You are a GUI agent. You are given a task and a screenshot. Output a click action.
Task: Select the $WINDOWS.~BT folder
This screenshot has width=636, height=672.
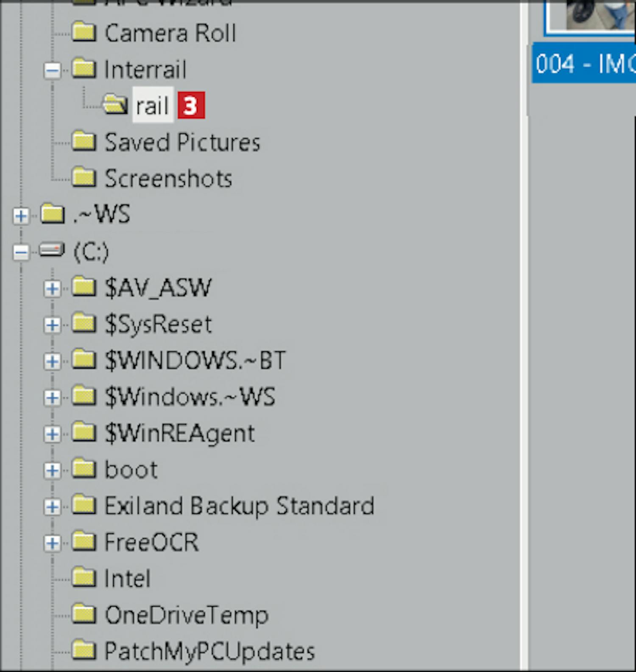[195, 361]
